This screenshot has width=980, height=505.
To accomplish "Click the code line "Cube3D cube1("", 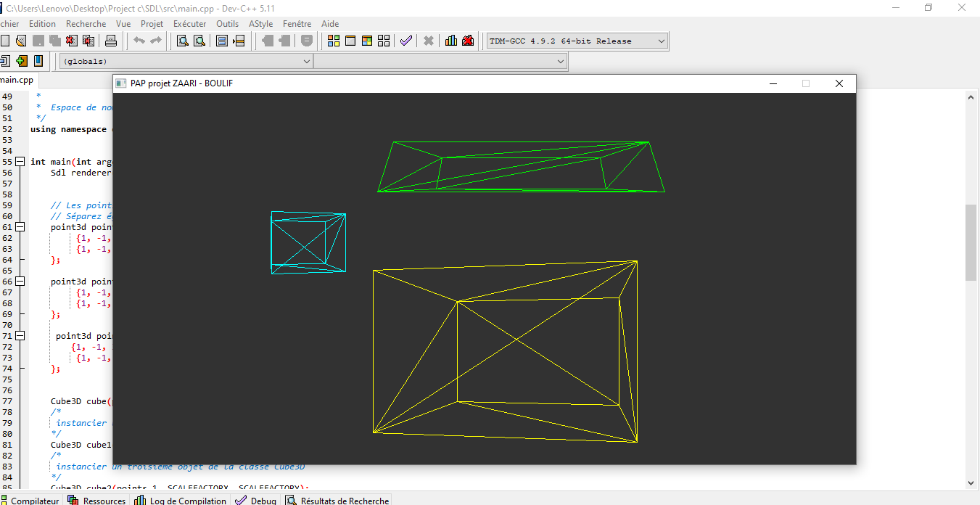I will [81, 445].
